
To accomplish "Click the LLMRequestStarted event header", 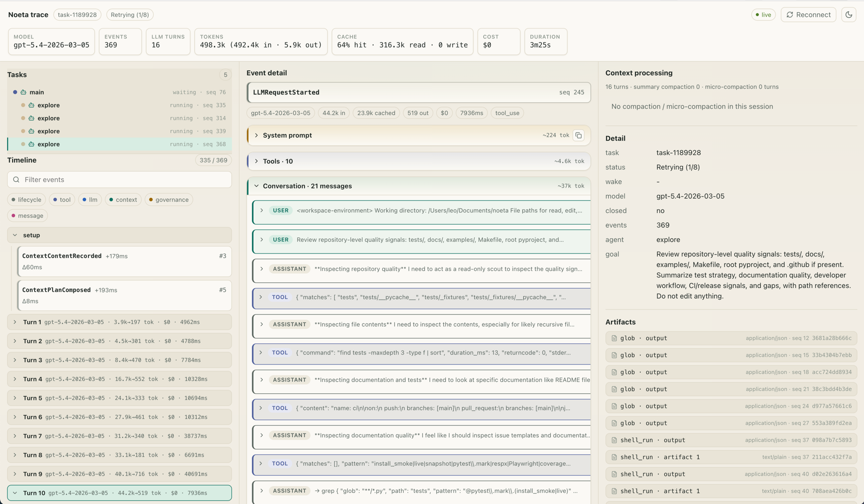I will pyautogui.click(x=419, y=92).
